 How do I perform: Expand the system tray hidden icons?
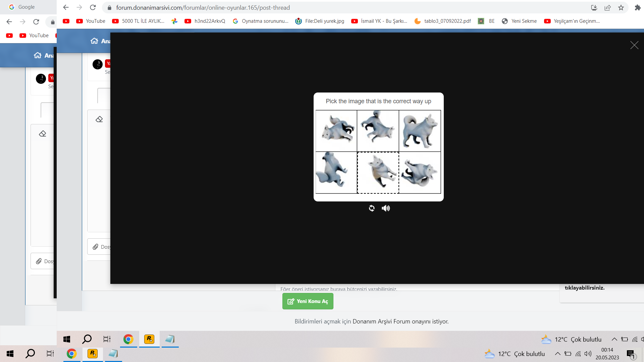[x=557, y=354]
